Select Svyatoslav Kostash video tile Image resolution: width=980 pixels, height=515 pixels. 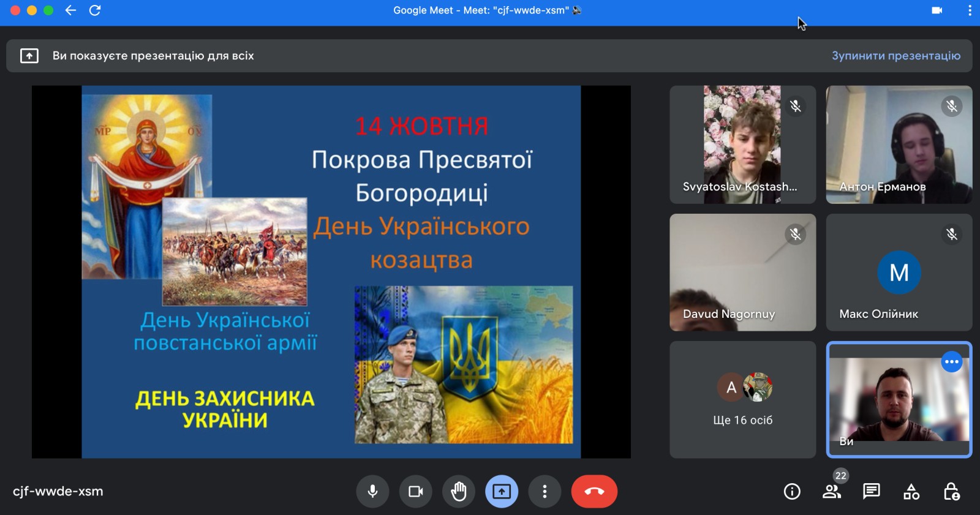pos(742,145)
